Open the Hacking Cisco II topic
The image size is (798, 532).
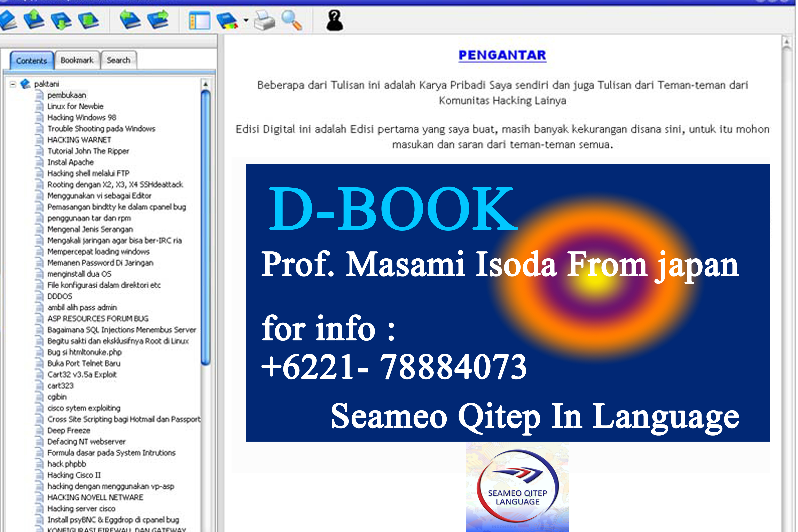pos(74,475)
